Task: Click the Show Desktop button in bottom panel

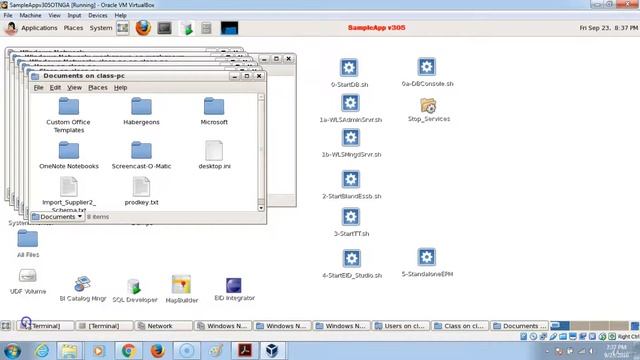Action: tap(6, 326)
